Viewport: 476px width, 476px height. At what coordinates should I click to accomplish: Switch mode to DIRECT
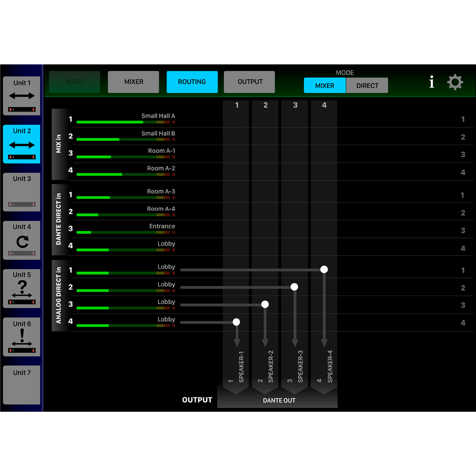[x=367, y=86]
